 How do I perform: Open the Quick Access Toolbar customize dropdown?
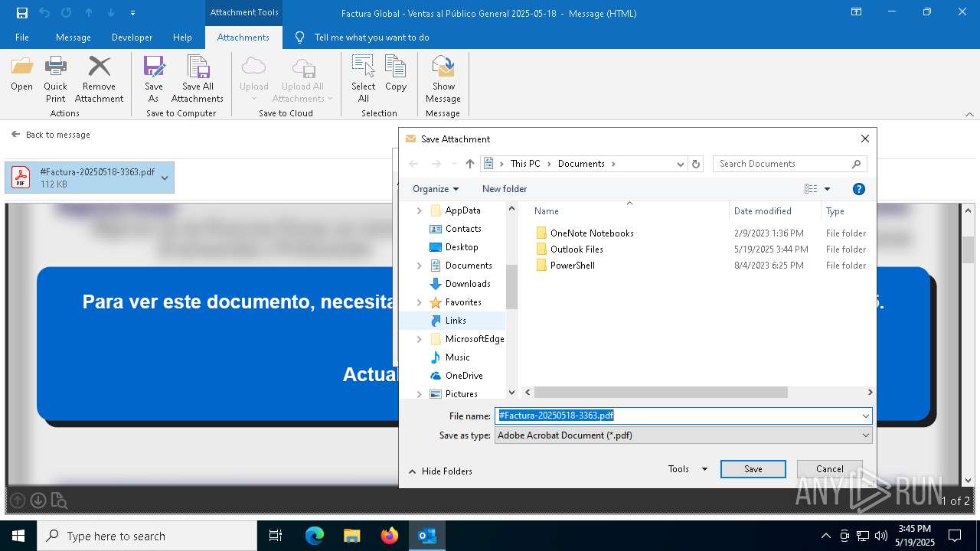[x=132, y=13]
